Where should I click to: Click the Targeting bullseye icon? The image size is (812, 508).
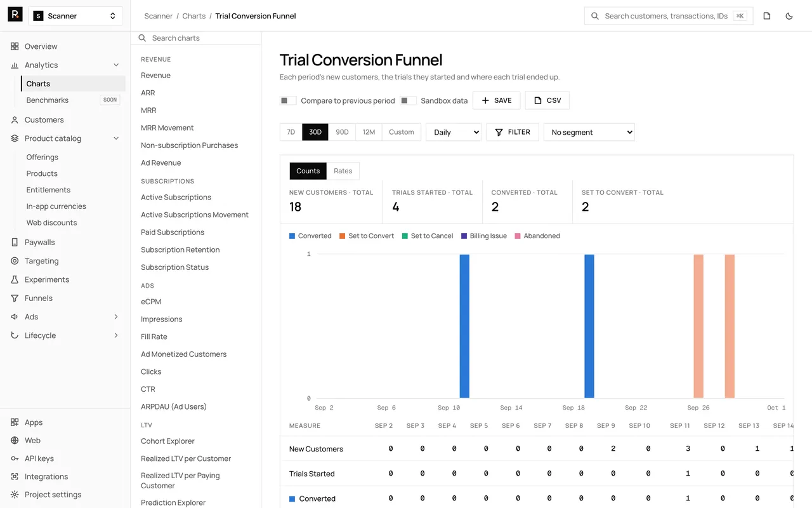click(15, 260)
